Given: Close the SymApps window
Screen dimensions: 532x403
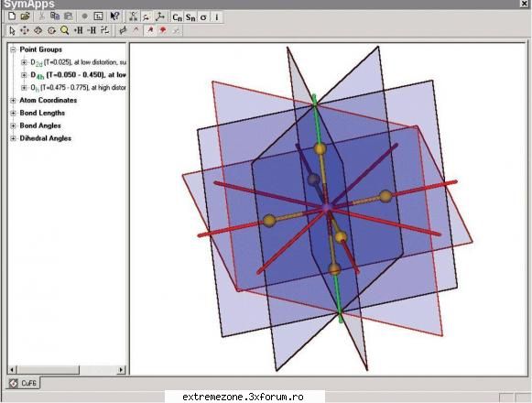Looking at the screenshot, I should [525, 4].
